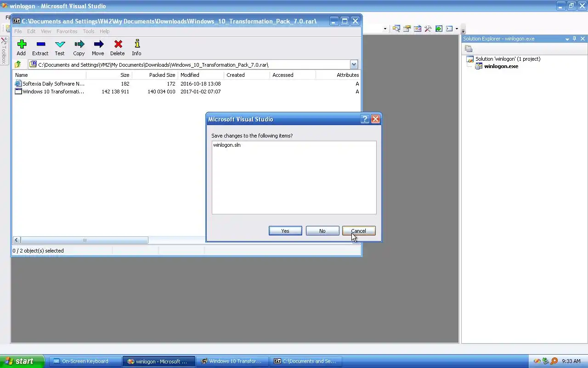The image size is (588, 368).
Task: Close the Solution Explorer panel
Action: pos(582,39)
